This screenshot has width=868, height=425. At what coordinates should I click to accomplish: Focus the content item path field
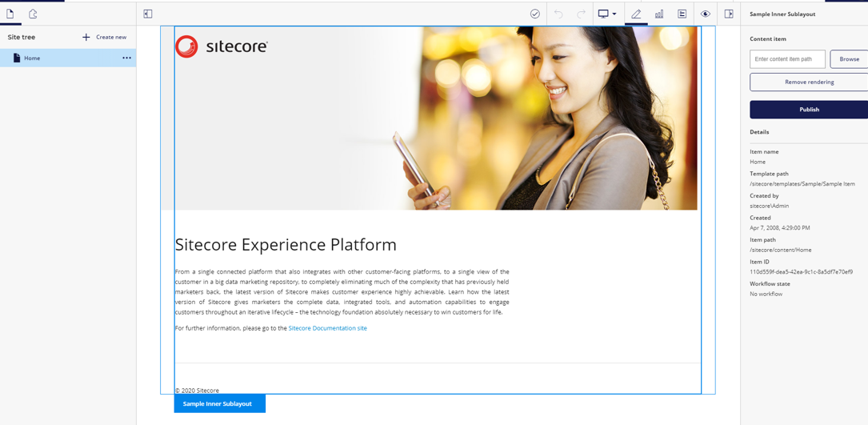tap(787, 58)
